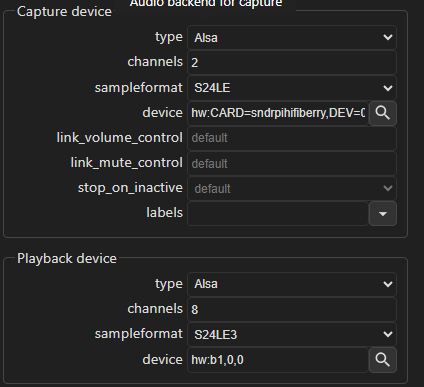
Task: Open playback device type Alsa dropdown
Action: pyautogui.click(x=292, y=284)
